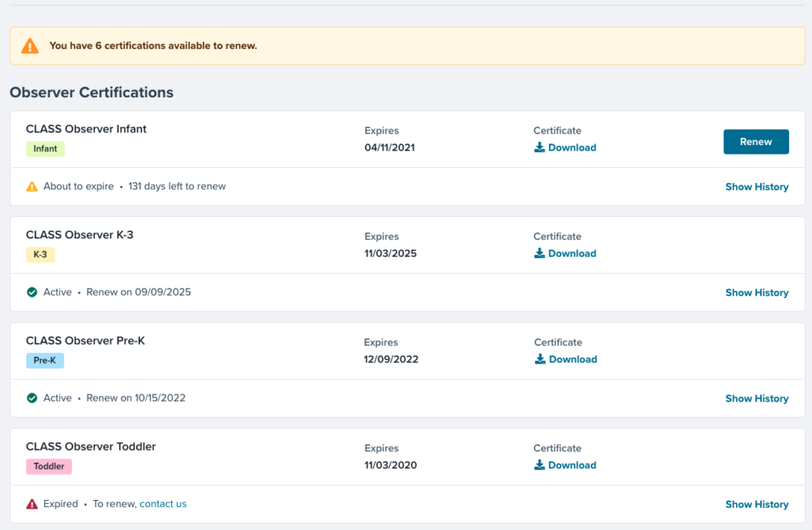Open the contact us link to renew
Viewport: 812px width, 530px height.
(x=163, y=504)
